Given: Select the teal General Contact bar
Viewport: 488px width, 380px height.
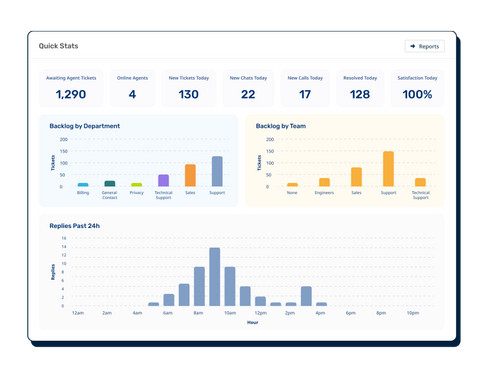Looking at the screenshot, I should 110,184.
